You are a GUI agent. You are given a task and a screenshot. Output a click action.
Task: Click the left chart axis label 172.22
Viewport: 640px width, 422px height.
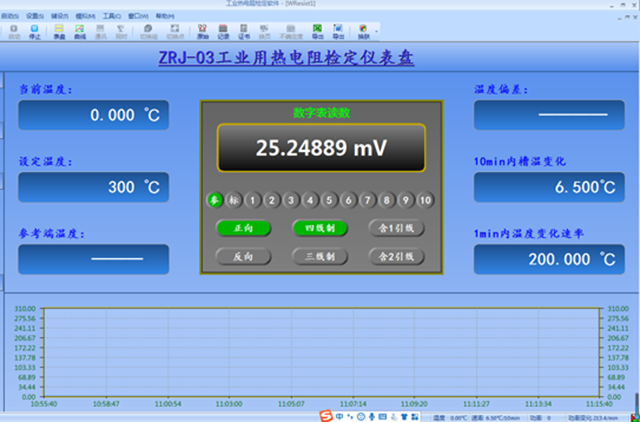tap(27, 348)
